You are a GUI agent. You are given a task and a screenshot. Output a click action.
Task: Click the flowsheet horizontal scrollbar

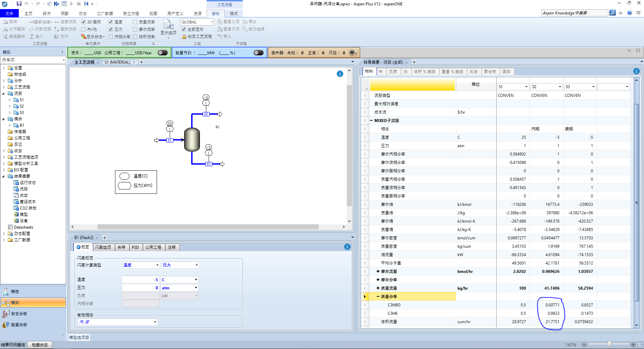click(208, 227)
